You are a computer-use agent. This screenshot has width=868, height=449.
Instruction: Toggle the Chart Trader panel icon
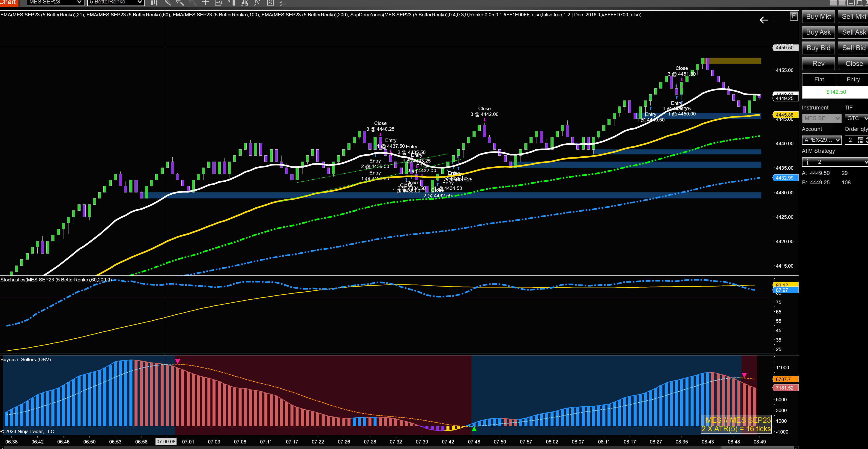tap(231, 3)
